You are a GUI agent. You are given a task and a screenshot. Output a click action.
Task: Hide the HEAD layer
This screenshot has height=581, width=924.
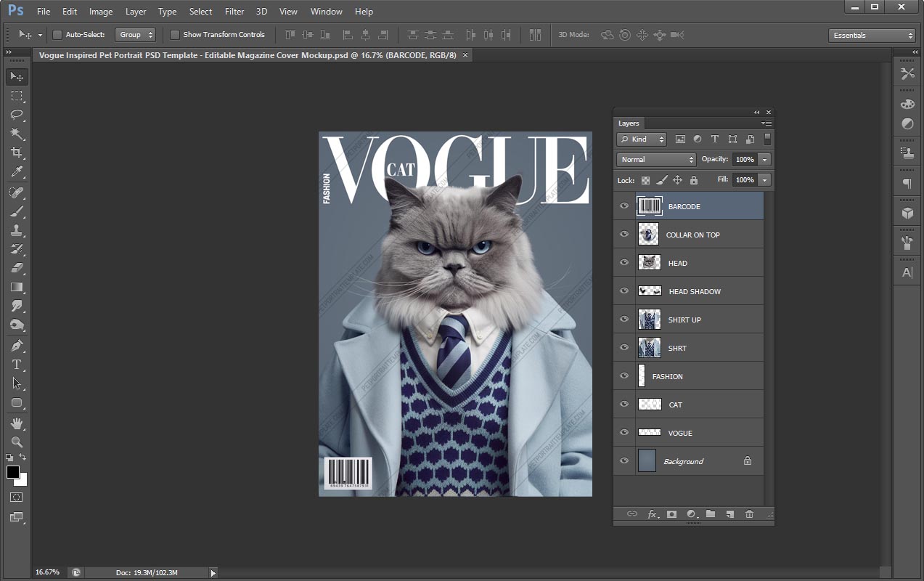(624, 263)
